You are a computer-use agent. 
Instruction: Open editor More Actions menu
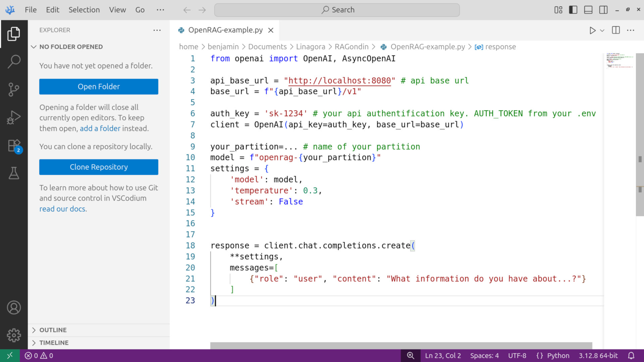point(631,30)
